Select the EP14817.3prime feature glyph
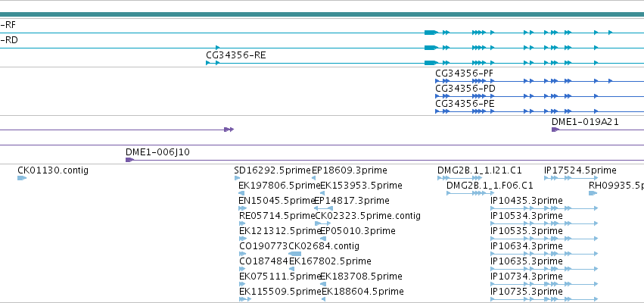Screen dimensions: 644x303 pos(323,208)
